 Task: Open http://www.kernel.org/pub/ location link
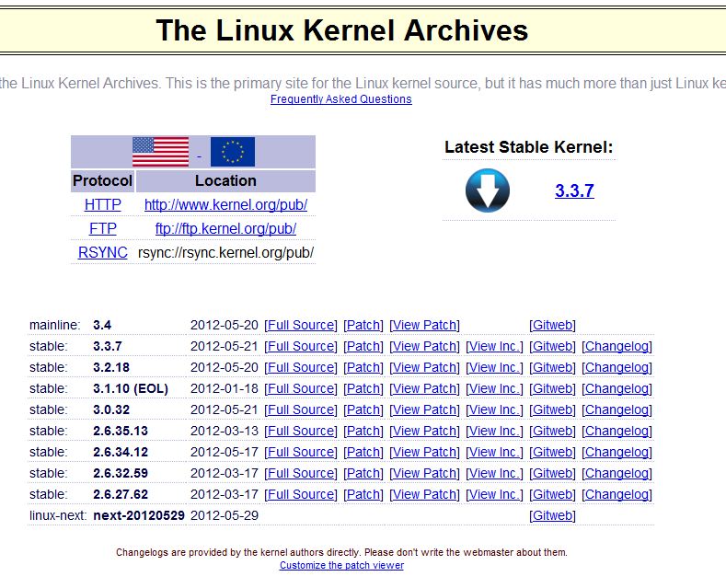[226, 204]
